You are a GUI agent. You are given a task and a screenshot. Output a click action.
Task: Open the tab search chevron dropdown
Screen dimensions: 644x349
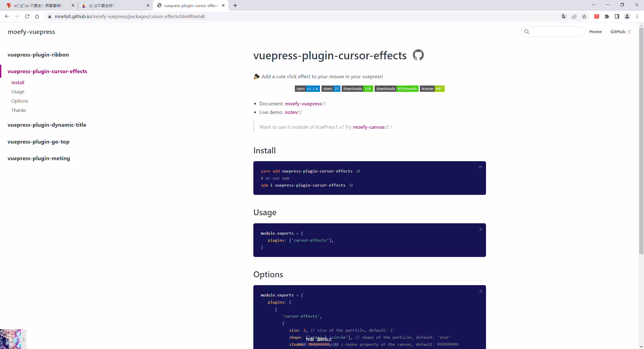(593, 5)
